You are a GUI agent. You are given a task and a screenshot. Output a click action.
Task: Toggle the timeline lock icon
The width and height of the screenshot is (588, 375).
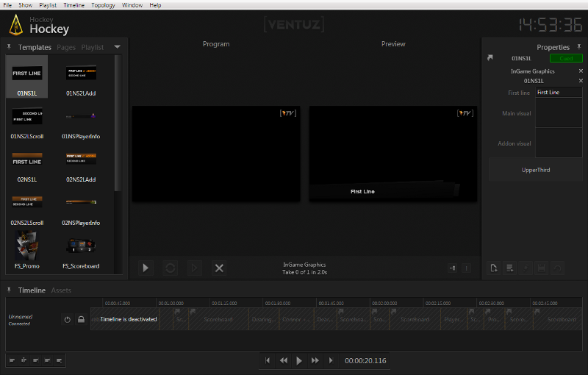click(x=81, y=319)
